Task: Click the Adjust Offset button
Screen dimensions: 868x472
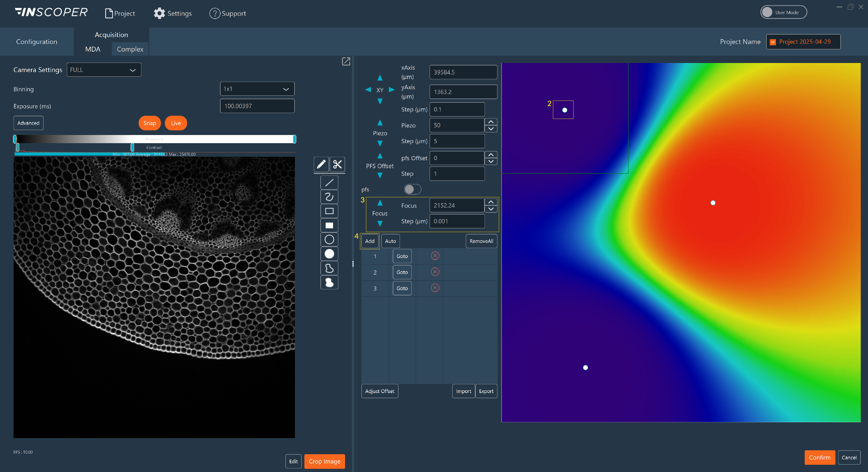Action: (x=379, y=391)
